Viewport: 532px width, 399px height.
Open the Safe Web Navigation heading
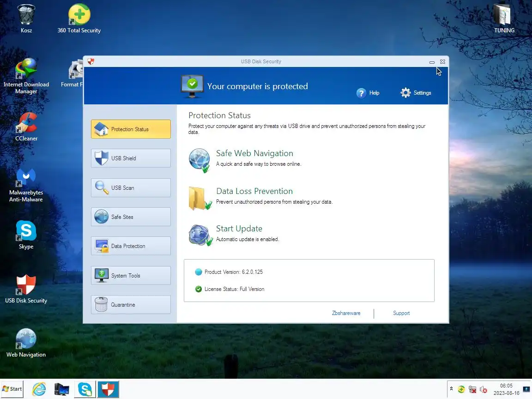coord(254,153)
